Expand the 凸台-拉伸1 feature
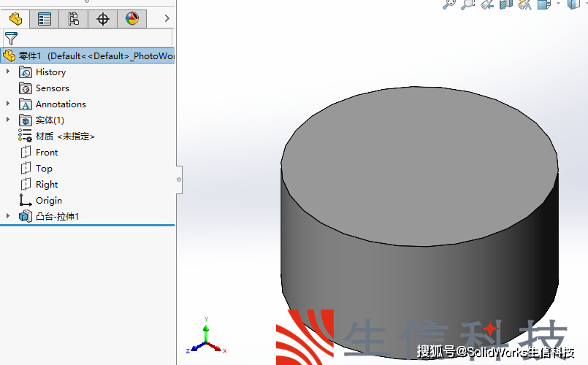The width and height of the screenshot is (588, 365). (8, 216)
